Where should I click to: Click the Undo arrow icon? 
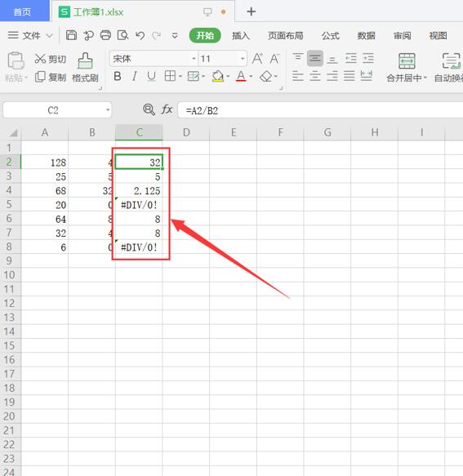pyautogui.click(x=140, y=36)
